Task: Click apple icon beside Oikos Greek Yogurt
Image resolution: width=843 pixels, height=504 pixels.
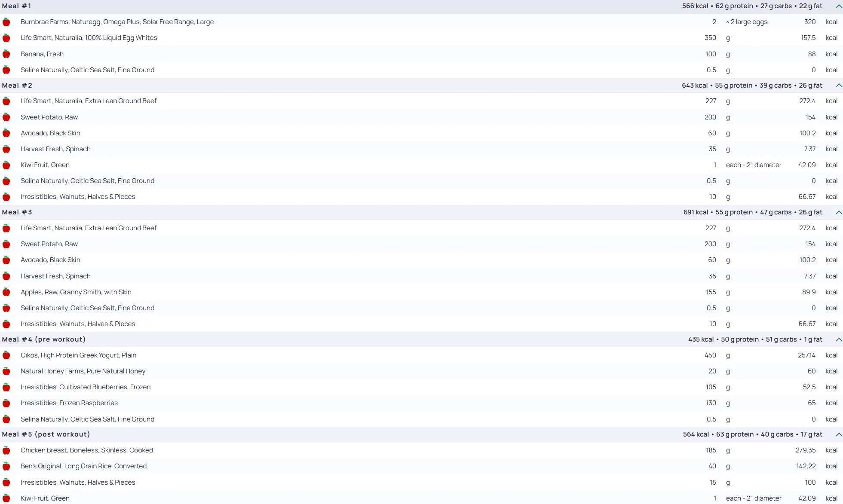Action: [x=6, y=355]
